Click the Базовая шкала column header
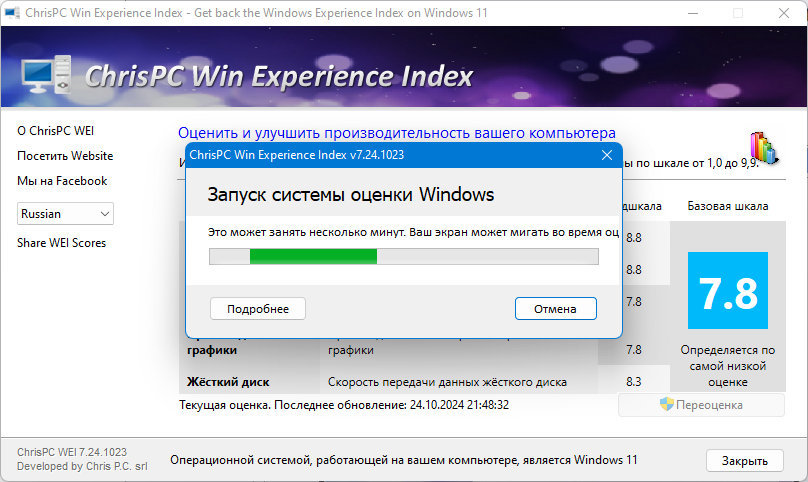808x482 pixels. [728, 206]
